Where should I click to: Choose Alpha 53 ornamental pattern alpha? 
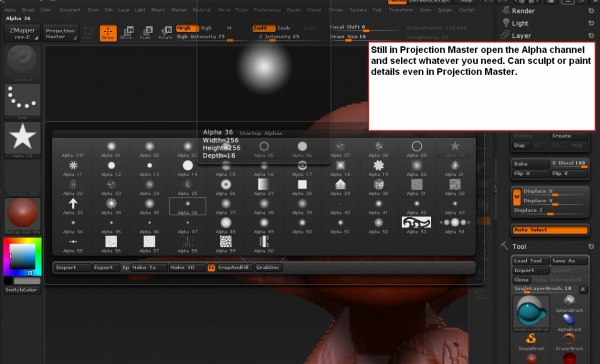point(416,225)
